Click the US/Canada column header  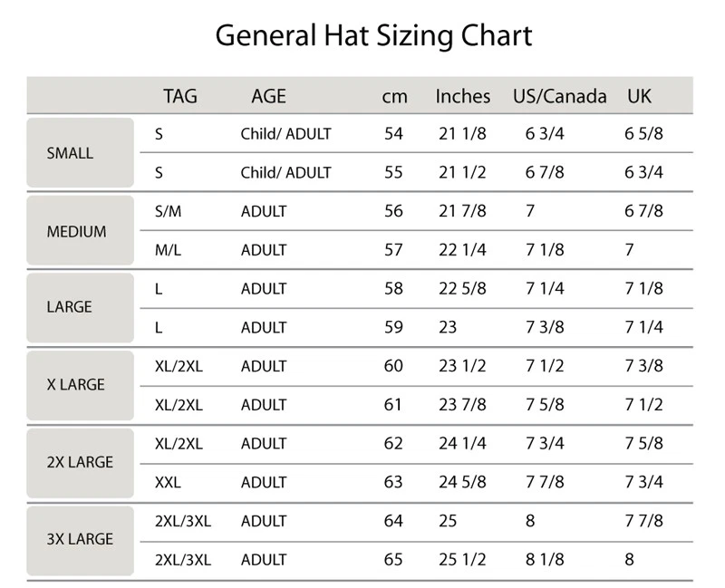559,96
